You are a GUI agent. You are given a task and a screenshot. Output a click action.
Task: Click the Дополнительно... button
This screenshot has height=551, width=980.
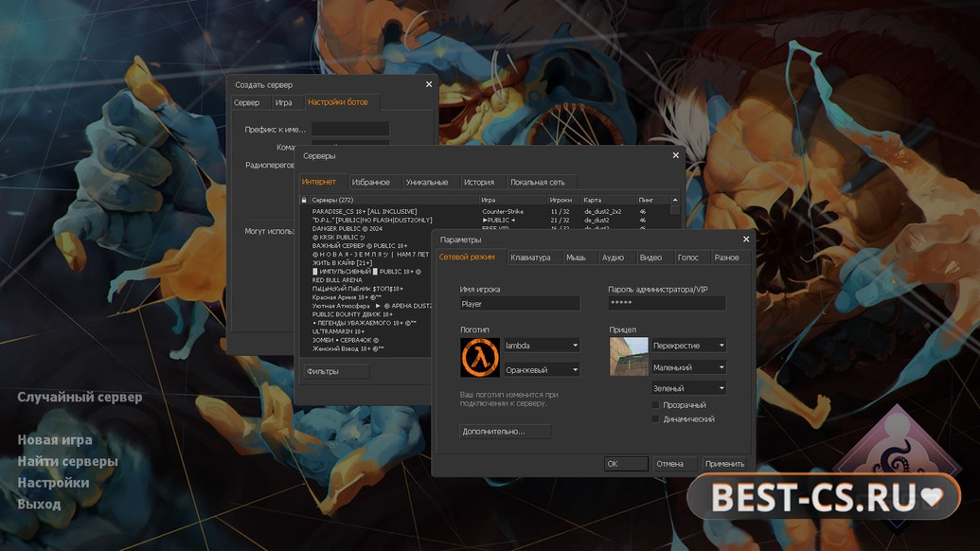pos(505,431)
